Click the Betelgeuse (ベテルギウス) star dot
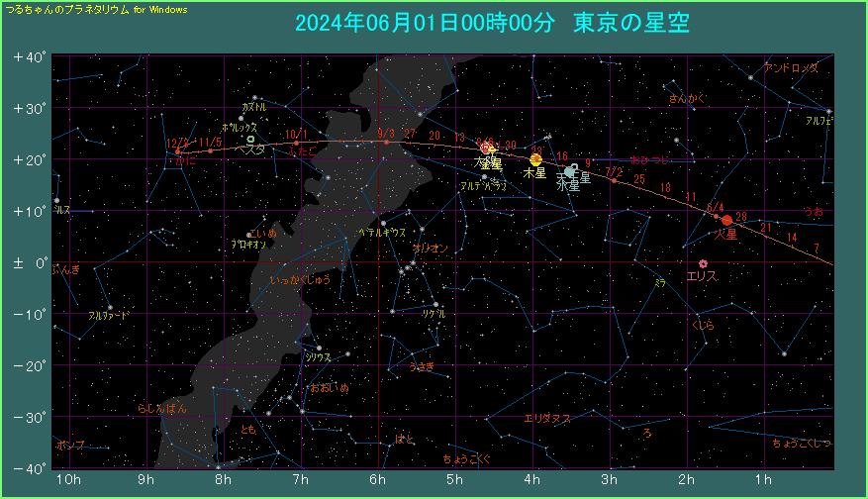 (x=383, y=223)
